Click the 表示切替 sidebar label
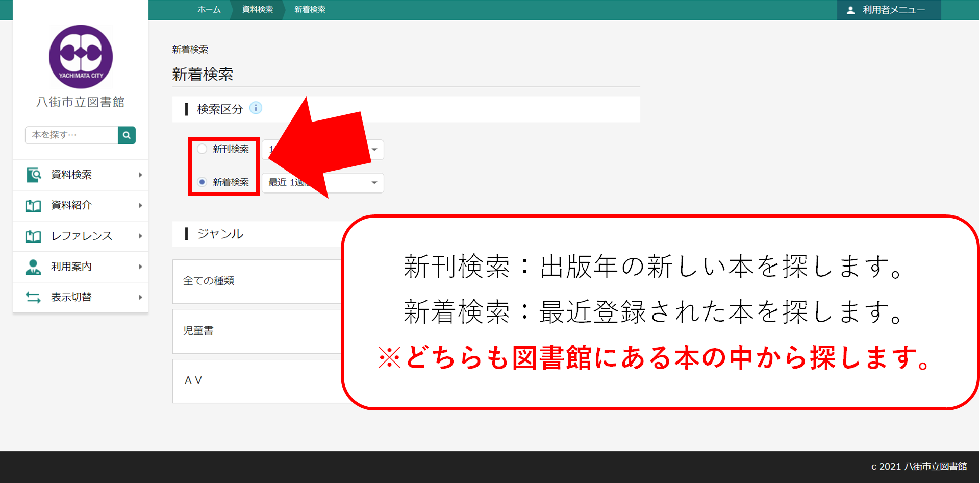Screen dimensions: 980x483 coord(71,297)
